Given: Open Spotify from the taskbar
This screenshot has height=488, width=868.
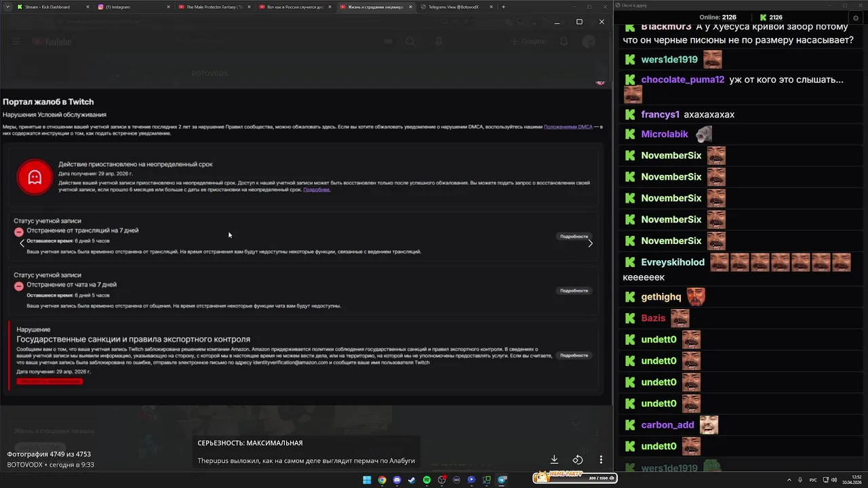Looking at the screenshot, I should pos(427,480).
